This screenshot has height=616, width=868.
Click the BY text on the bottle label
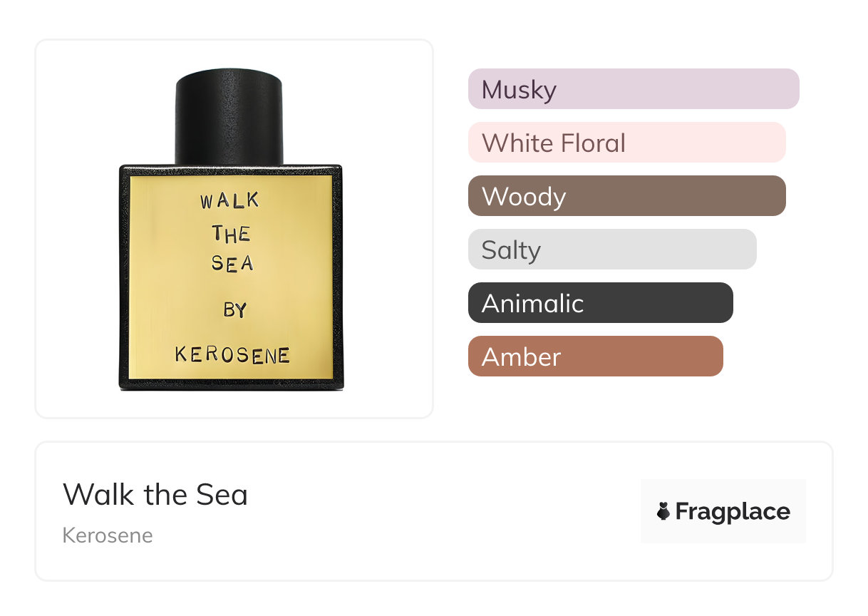234,309
